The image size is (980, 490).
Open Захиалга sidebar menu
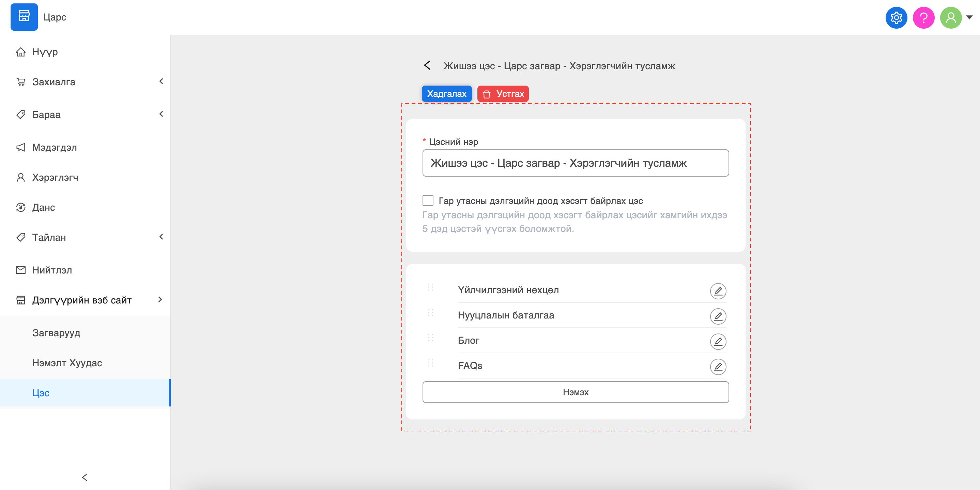(x=85, y=82)
